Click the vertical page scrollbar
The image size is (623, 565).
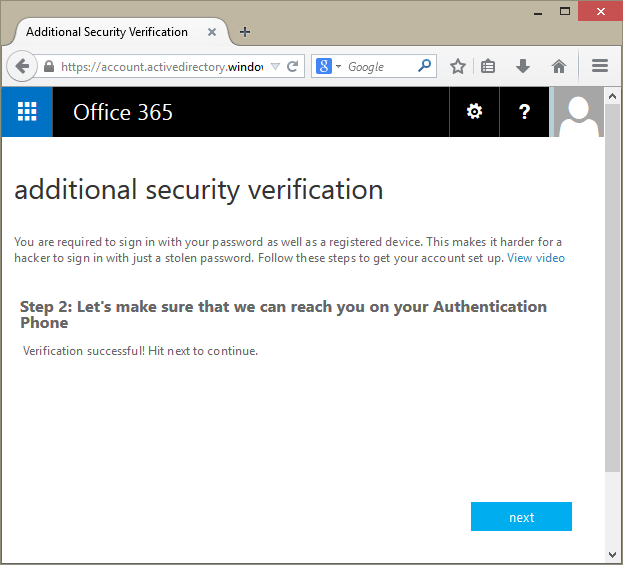pyautogui.click(x=612, y=300)
